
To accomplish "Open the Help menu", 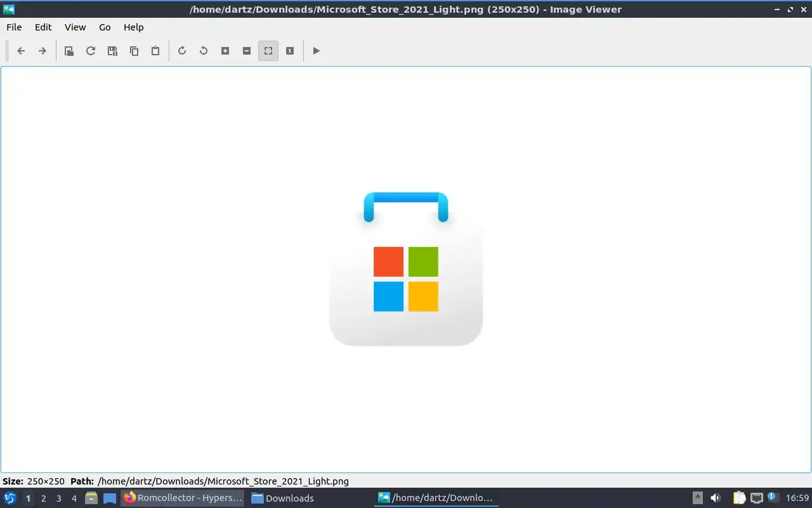I will 133,27.
